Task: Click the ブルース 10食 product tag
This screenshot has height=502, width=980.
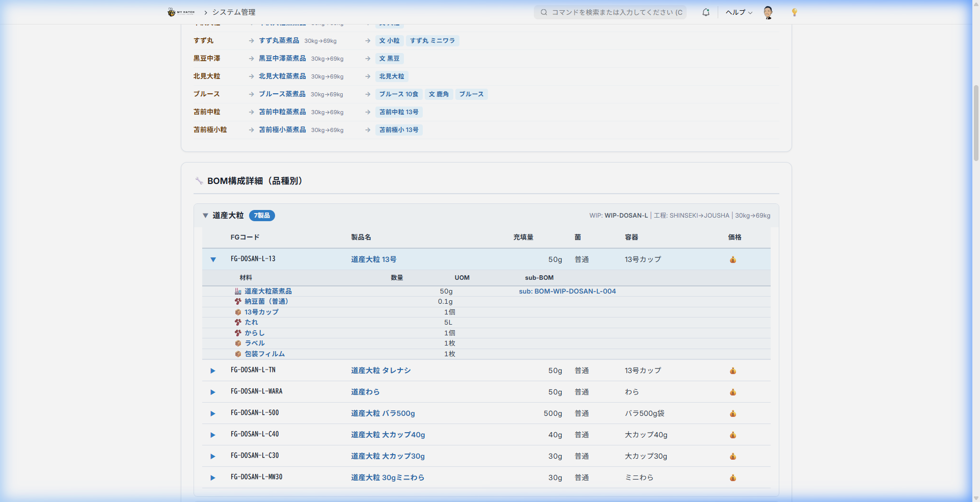Action: coord(398,94)
